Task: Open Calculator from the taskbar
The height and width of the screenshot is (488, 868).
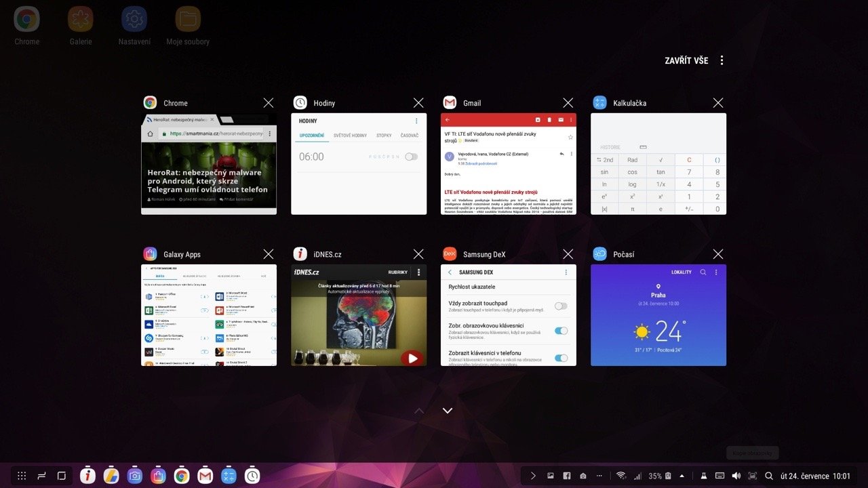Action: coord(228,476)
